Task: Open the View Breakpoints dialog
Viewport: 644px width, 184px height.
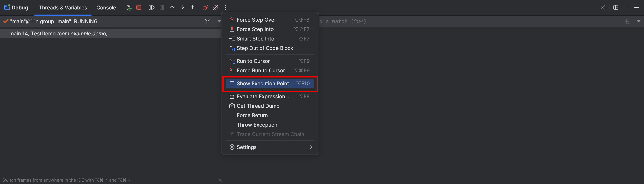Action: pyautogui.click(x=205, y=7)
